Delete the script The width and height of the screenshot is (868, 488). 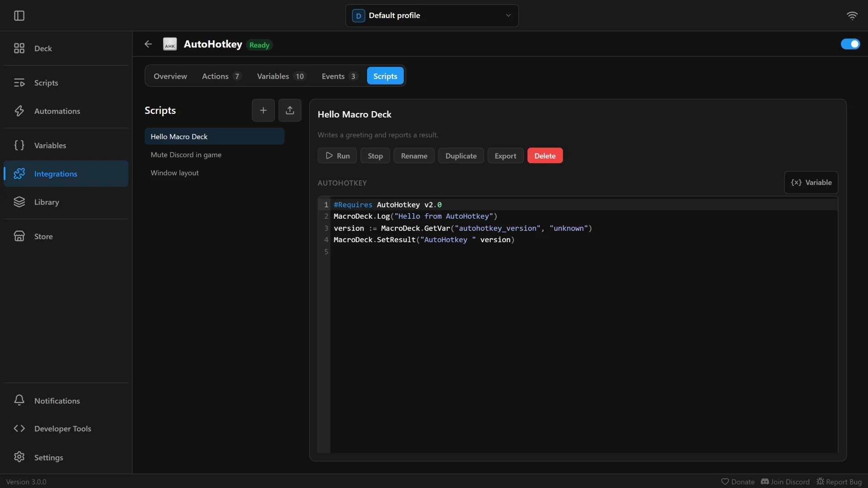click(545, 155)
